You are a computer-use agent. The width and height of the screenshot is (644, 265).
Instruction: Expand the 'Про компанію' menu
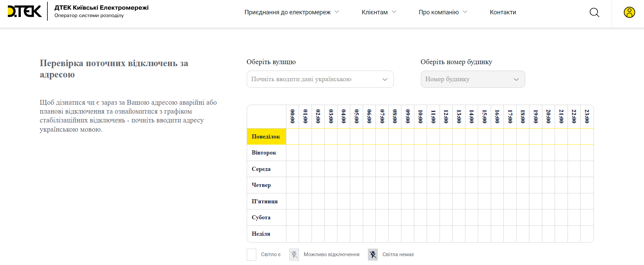pos(443,12)
